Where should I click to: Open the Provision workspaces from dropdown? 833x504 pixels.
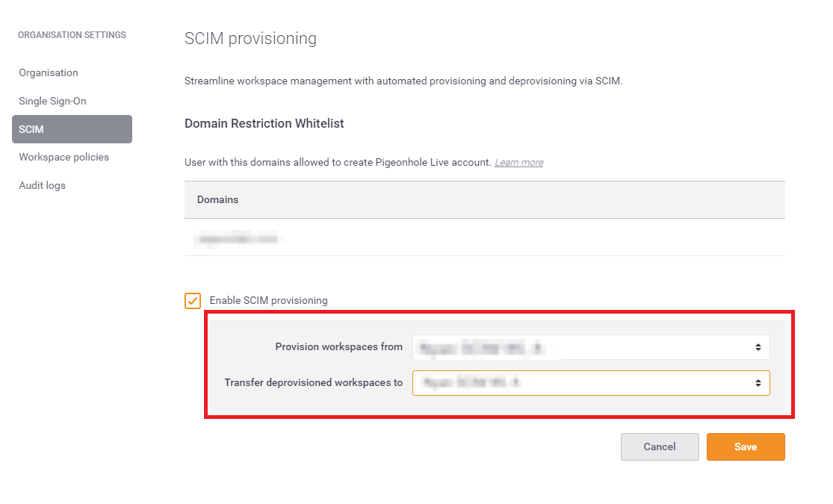(x=591, y=347)
